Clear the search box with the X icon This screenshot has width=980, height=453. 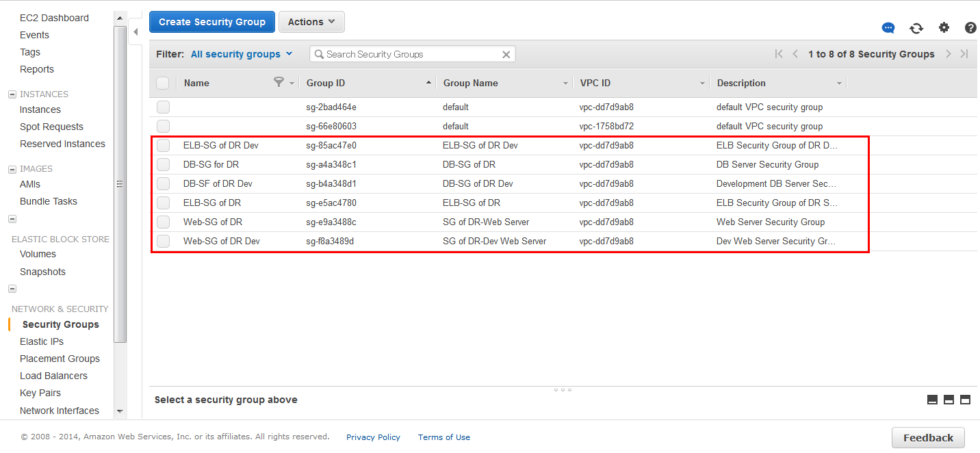(x=506, y=53)
